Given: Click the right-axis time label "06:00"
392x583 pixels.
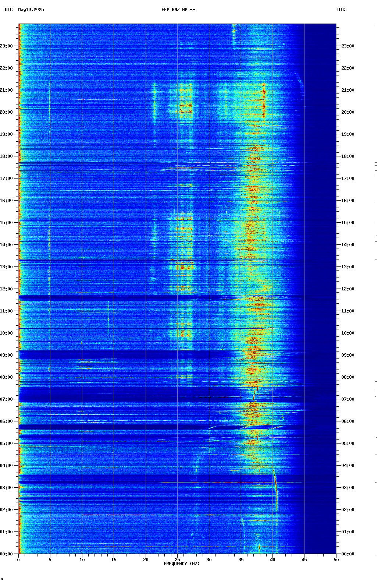Looking at the screenshot, I should (348, 421).
